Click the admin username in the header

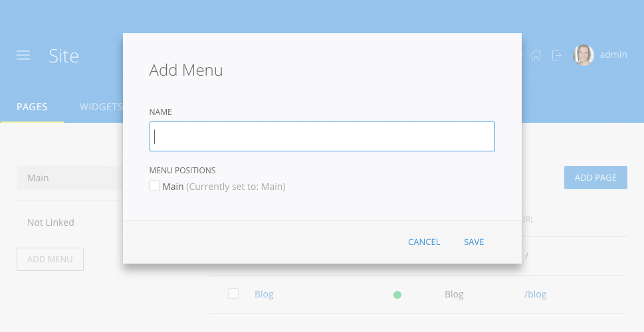point(613,54)
